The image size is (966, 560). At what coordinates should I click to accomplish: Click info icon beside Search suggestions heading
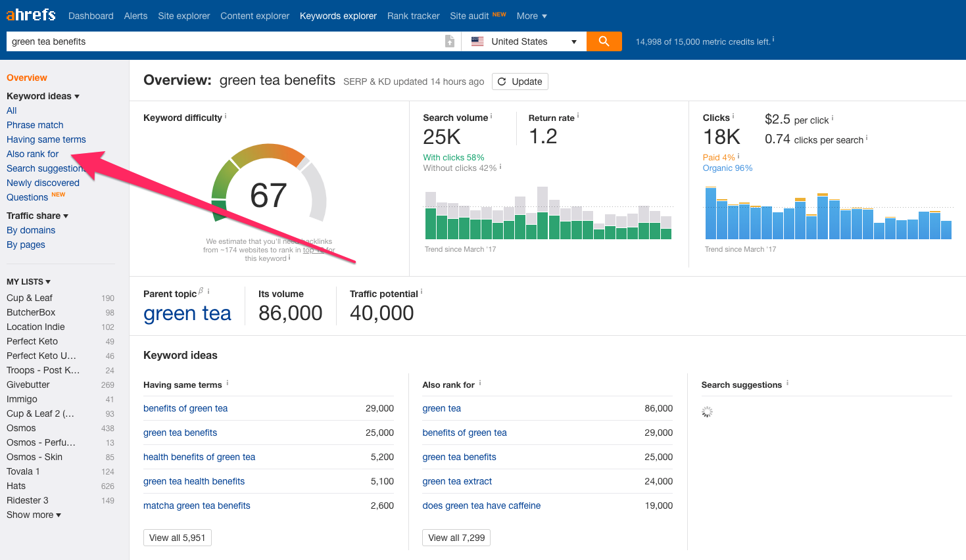pyautogui.click(x=787, y=383)
